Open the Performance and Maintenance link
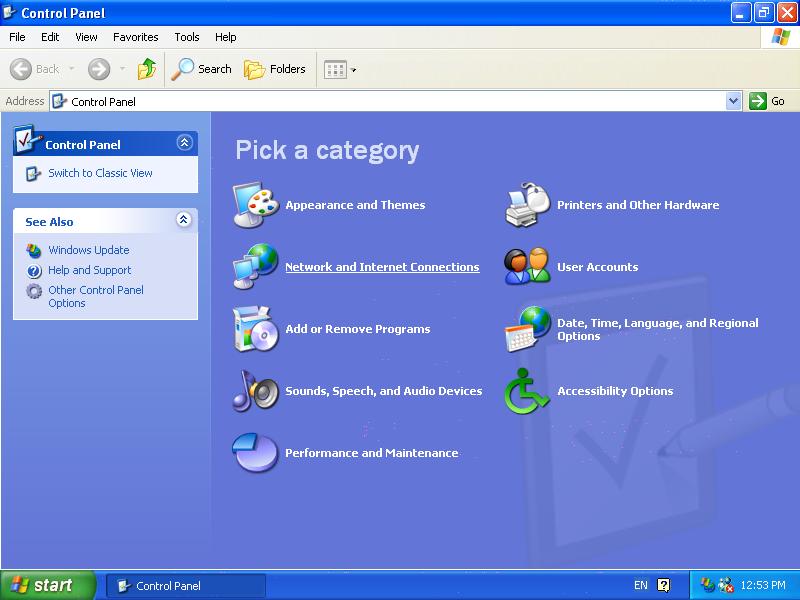 (371, 453)
